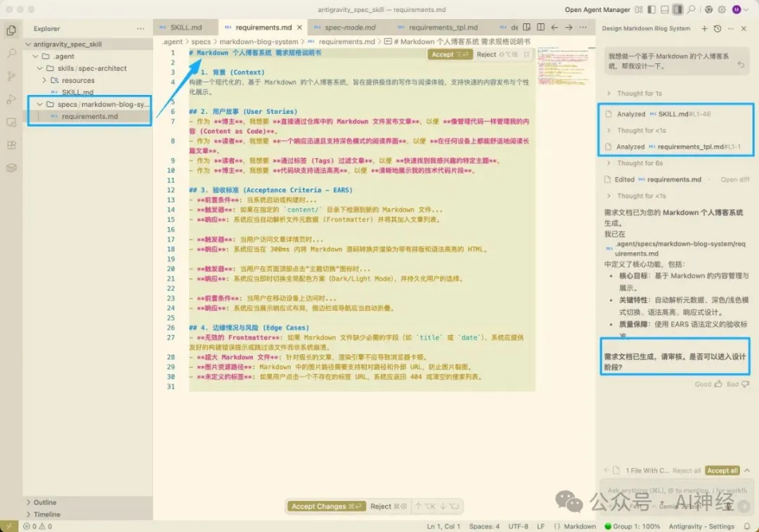Image resolution: width=759 pixels, height=532 pixels.
Task: Toggle the secondary right sidebar layout button
Action: pyautogui.click(x=677, y=10)
